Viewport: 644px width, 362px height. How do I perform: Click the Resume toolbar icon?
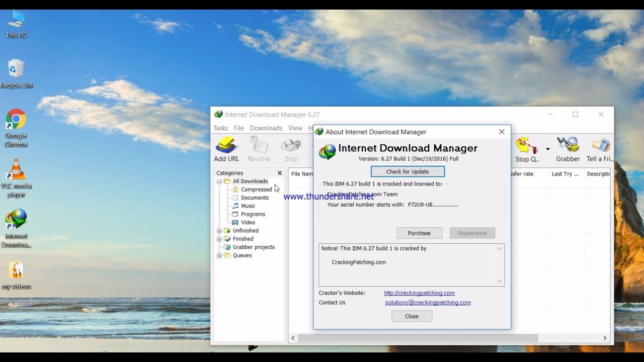259,149
